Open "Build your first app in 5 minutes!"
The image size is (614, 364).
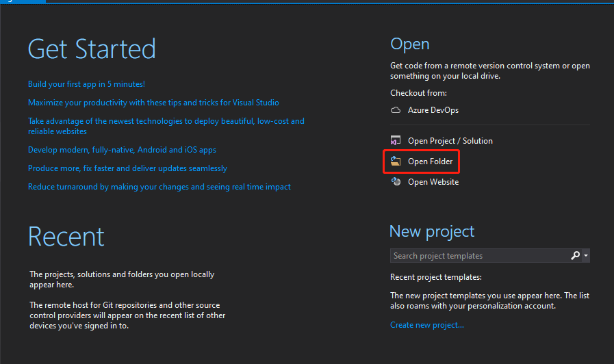click(86, 84)
